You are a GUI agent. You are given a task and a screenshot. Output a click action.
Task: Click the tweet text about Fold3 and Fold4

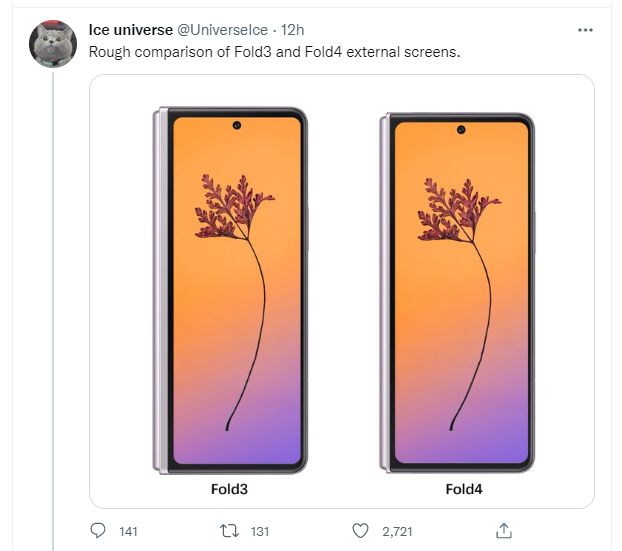275,52
